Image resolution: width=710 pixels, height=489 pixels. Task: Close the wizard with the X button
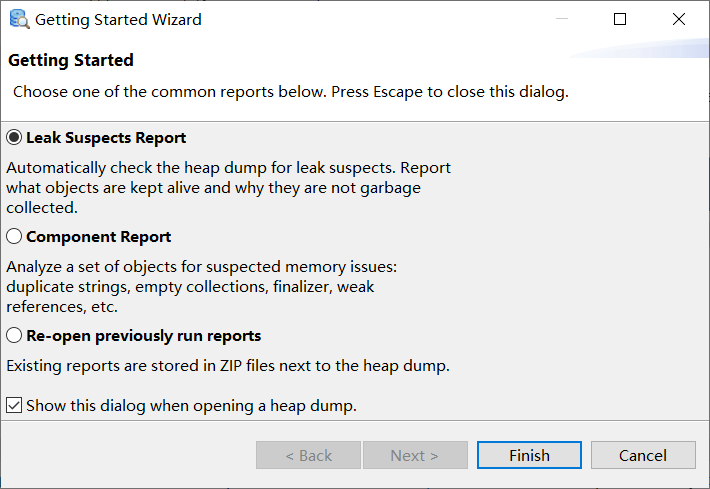click(679, 19)
